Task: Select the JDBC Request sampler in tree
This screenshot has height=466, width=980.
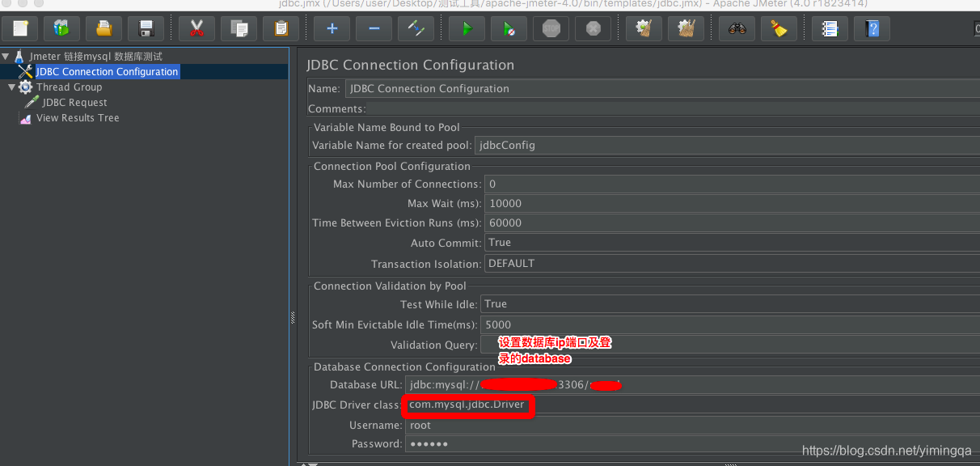Action: (74, 103)
